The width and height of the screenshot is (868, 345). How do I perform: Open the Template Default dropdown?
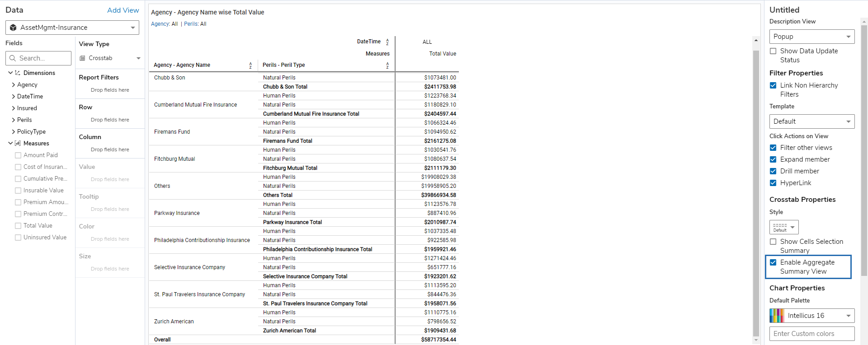pyautogui.click(x=811, y=121)
